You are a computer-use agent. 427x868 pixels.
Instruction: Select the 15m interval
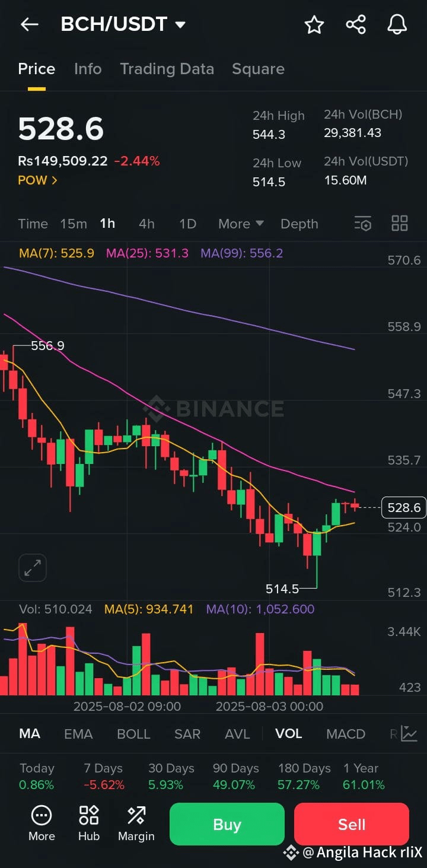point(74,224)
